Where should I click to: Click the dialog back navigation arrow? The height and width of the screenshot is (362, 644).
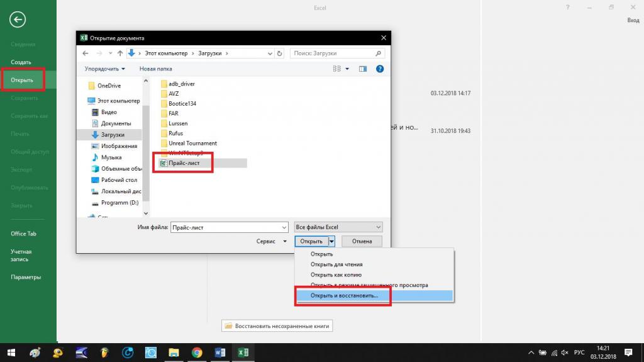coord(86,53)
